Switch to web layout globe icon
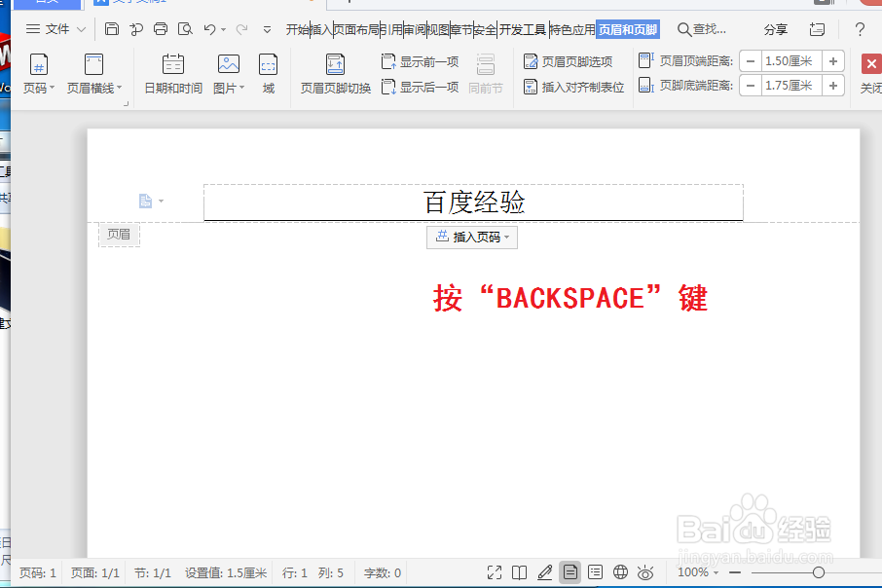Screen dimensions: 882x588 (620, 572)
